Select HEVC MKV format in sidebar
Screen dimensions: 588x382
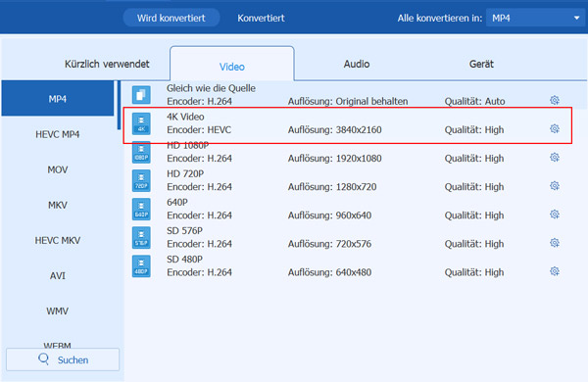(58, 240)
